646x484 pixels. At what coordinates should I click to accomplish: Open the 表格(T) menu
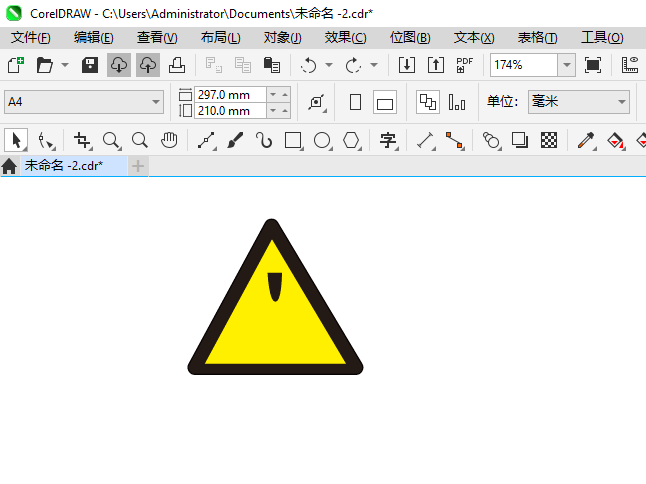[537, 37]
